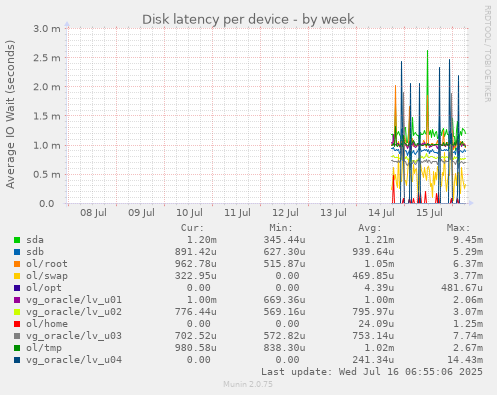Click the ol/opt dark blue swatch
Viewport: 497px width, 395px height.
click(17, 288)
